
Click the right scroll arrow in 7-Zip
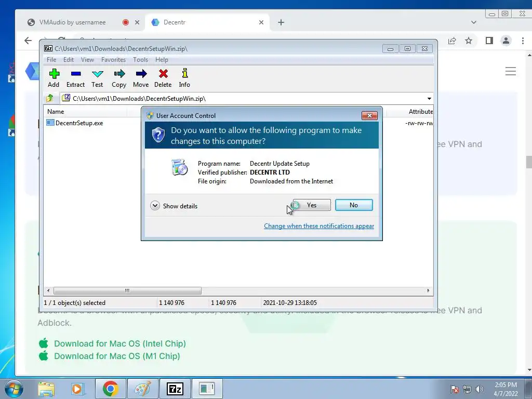428,291
